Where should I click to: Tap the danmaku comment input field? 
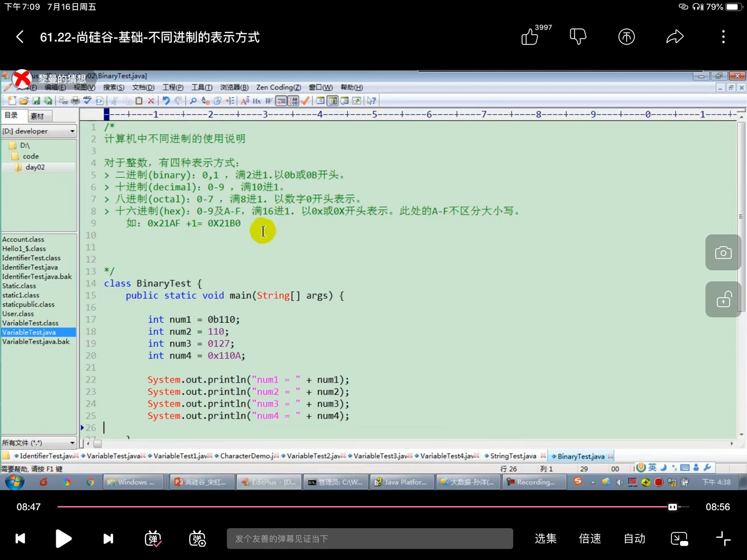pyautogui.click(x=370, y=538)
